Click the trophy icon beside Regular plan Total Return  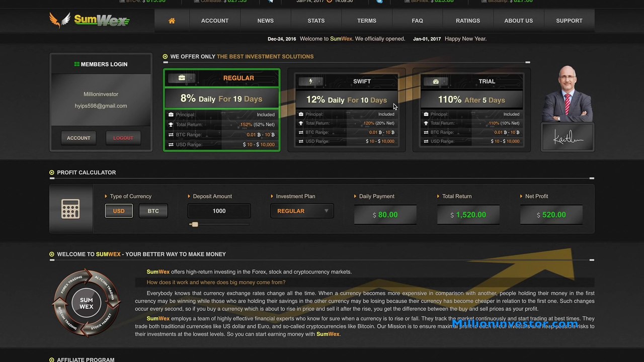(171, 125)
